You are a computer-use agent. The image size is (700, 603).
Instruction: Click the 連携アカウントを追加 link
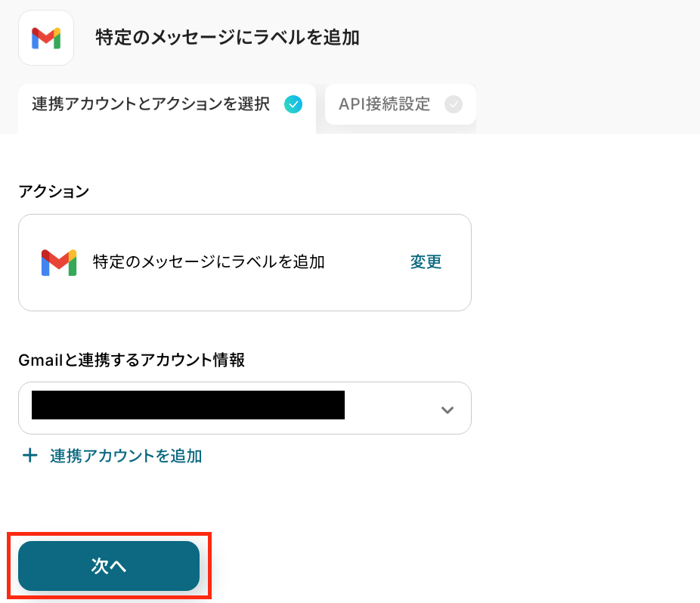(x=125, y=456)
